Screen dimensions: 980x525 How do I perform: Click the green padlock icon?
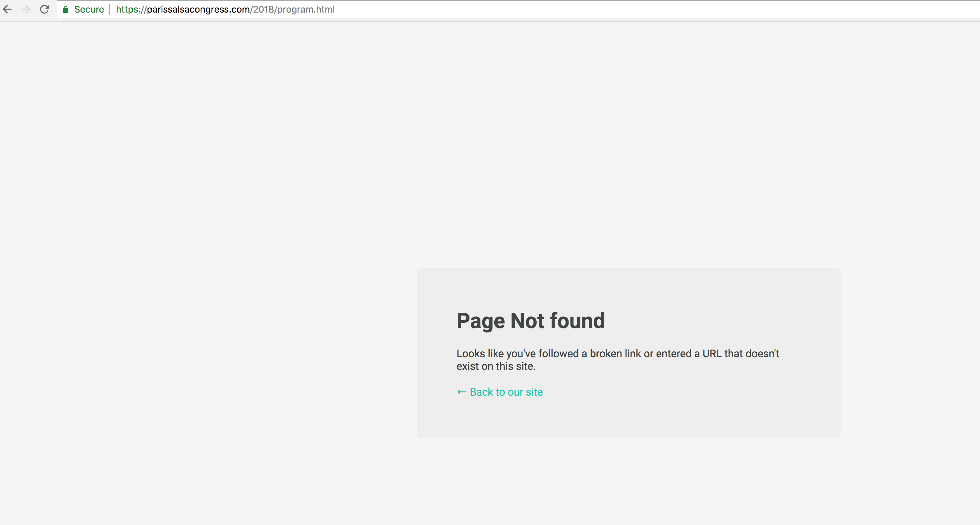tap(66, 10)
